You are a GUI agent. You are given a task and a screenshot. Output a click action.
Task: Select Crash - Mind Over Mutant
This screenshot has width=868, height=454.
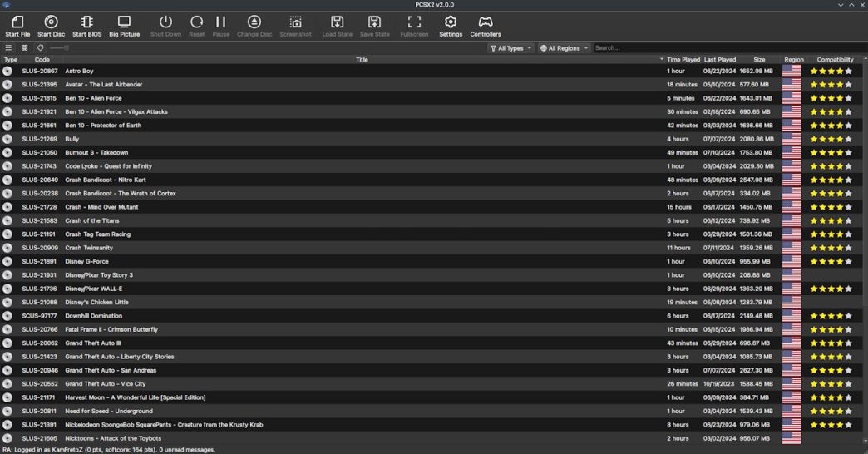pos(101,207)
